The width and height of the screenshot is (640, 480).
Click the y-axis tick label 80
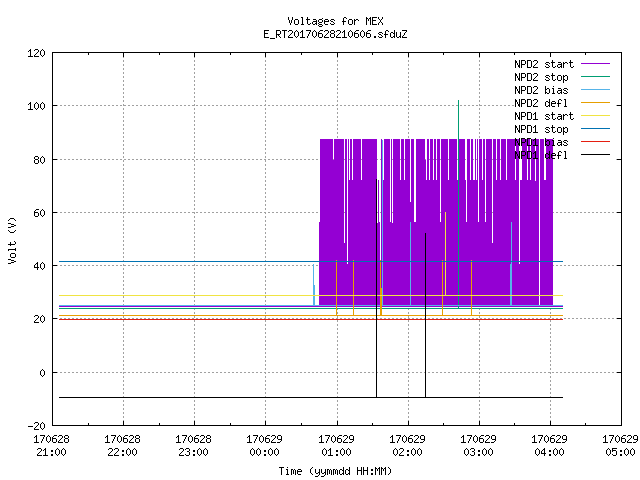[39, 160]
